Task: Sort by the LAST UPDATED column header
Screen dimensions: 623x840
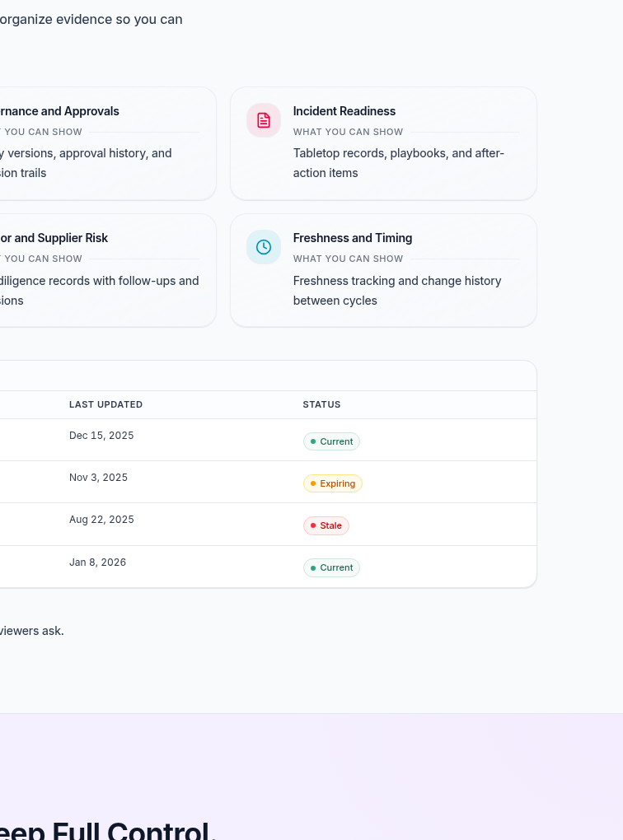Action: (105, 404)
